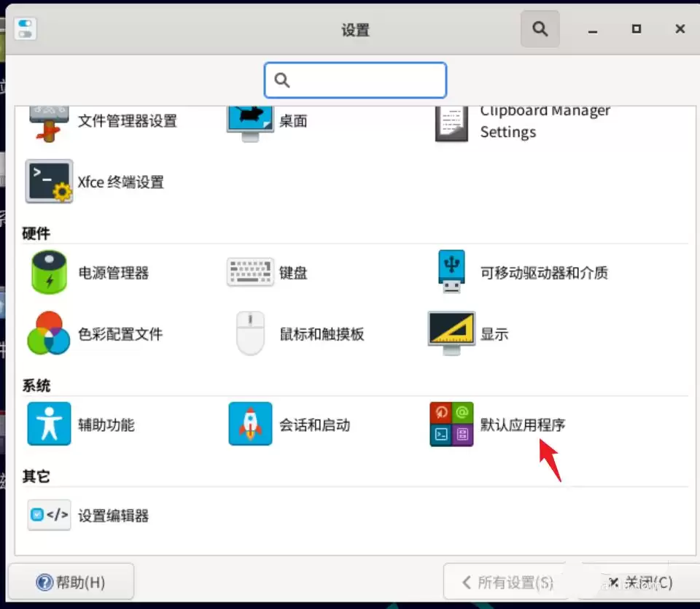This screenshot has height=609, width=700.
Task: Open the Session and Startup rocket icon
Action: click(250, 424)
